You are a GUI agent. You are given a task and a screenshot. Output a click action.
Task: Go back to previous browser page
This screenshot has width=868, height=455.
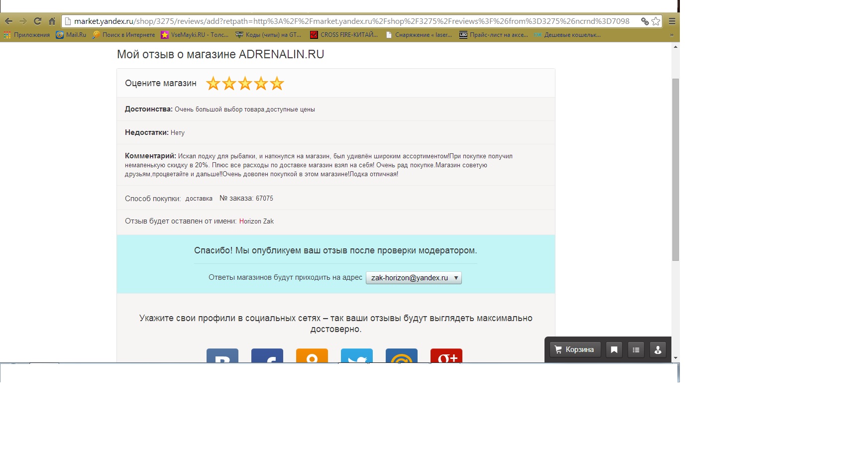8,21
